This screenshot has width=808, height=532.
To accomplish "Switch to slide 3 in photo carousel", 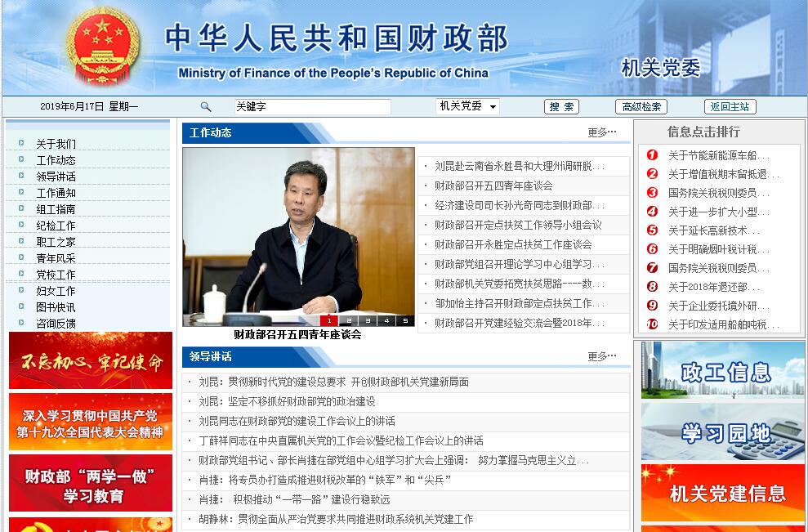I will click(x=367, y=321).
